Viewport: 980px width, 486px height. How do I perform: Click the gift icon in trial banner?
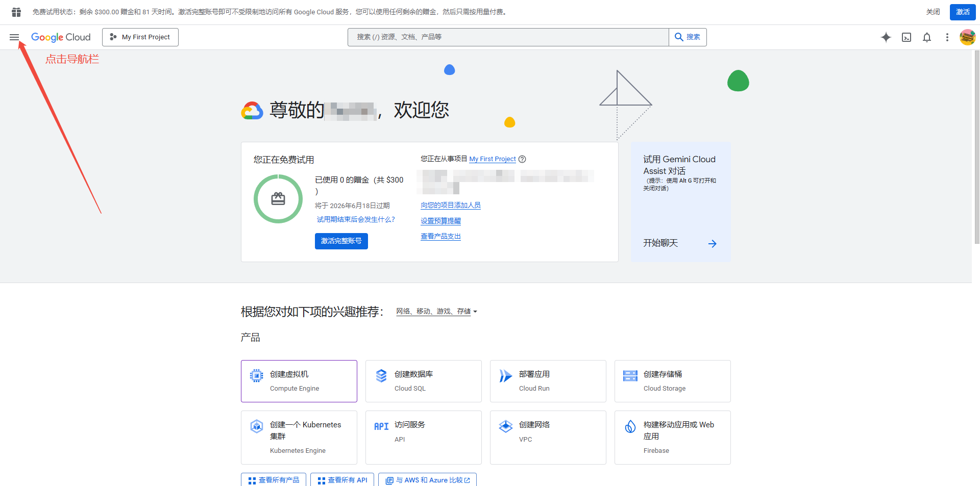pos(16,12)
